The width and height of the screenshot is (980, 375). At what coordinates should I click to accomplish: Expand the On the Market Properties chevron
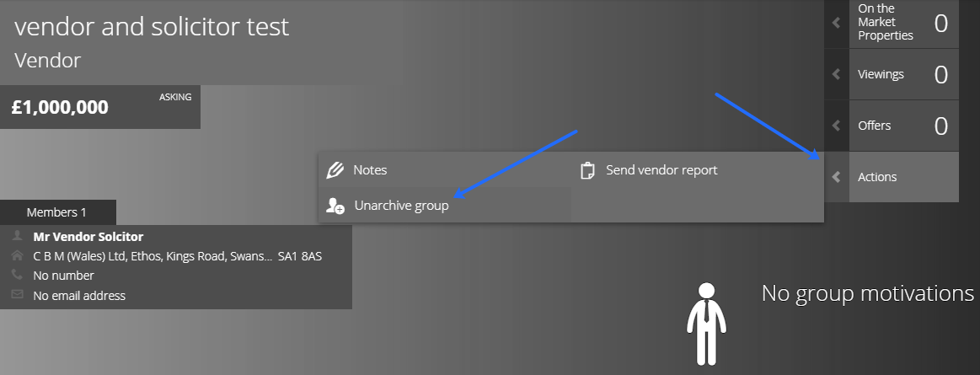tap(836, 23)
